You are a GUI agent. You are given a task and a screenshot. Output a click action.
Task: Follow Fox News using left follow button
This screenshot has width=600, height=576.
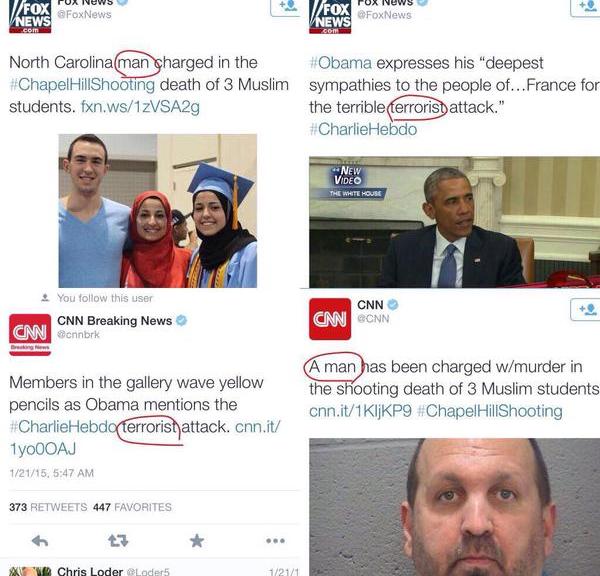coord(285,8)
